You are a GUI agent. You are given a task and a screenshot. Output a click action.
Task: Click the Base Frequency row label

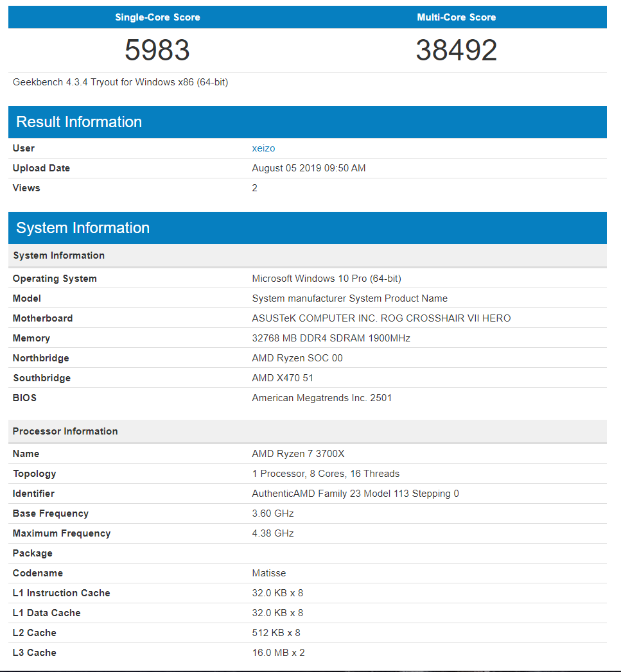point(51,513)
